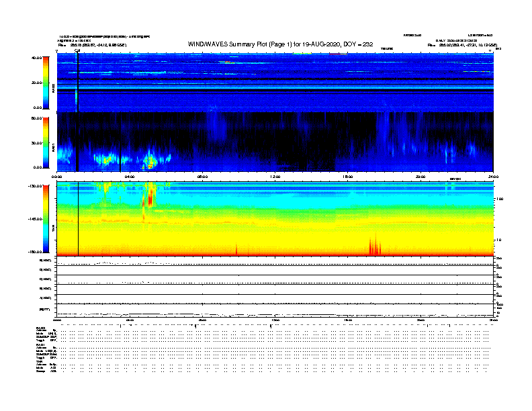This screenshot has width=532, height=411.
Task: Click the 40.00 label on RAD2 scale
Action: (x=37, y=58)
